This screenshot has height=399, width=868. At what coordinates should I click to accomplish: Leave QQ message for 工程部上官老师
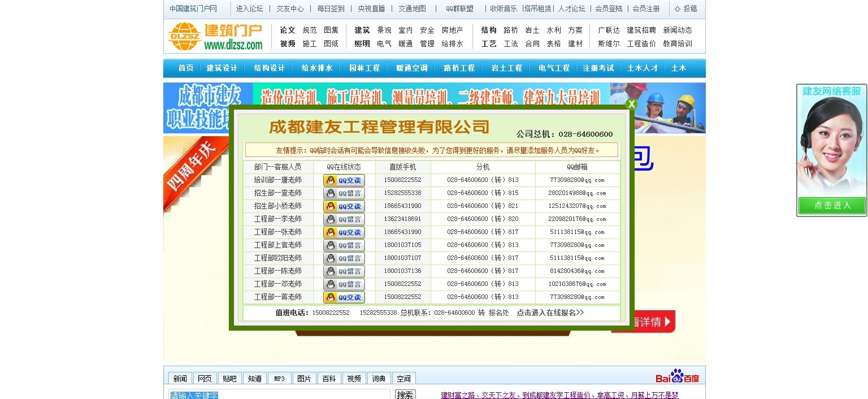point(344,245)
